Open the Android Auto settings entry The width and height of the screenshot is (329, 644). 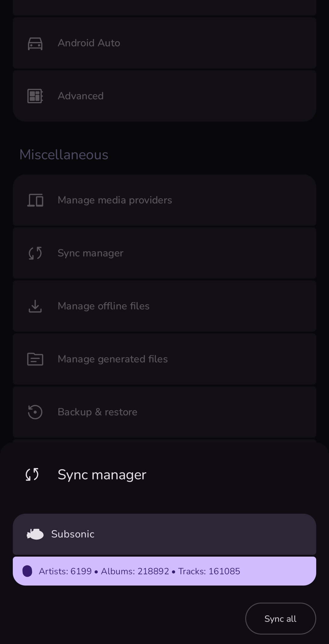click(x=89, y=43)
